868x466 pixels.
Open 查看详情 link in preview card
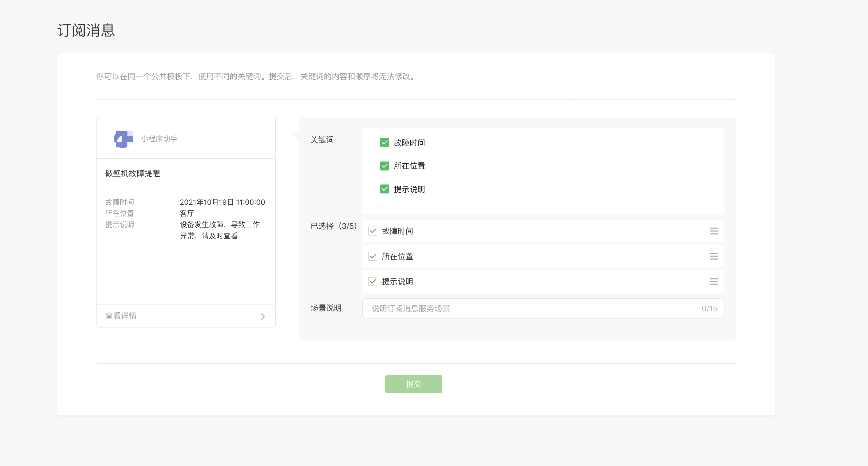(121, 316)
